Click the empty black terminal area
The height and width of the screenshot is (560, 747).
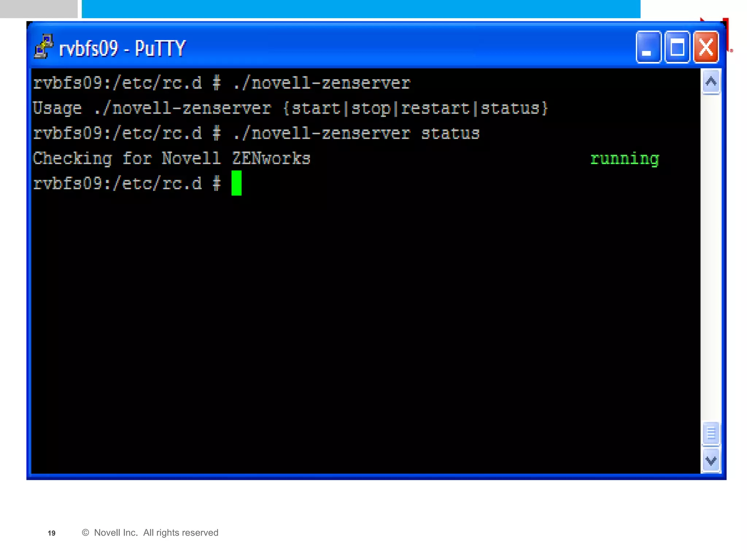(365, 328)
